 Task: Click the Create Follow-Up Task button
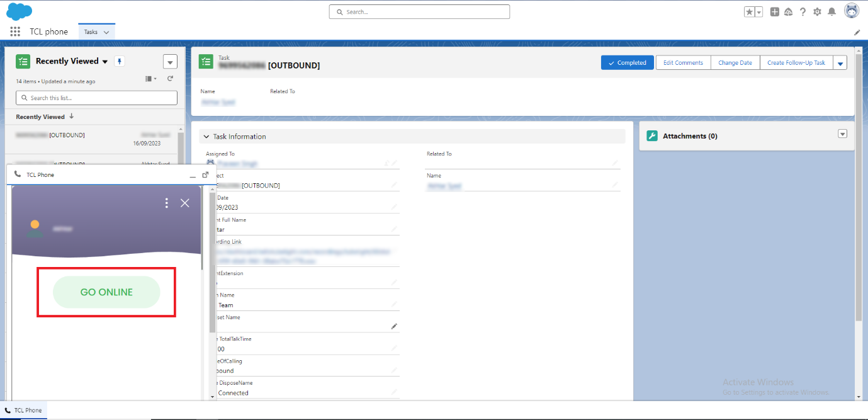796,63
